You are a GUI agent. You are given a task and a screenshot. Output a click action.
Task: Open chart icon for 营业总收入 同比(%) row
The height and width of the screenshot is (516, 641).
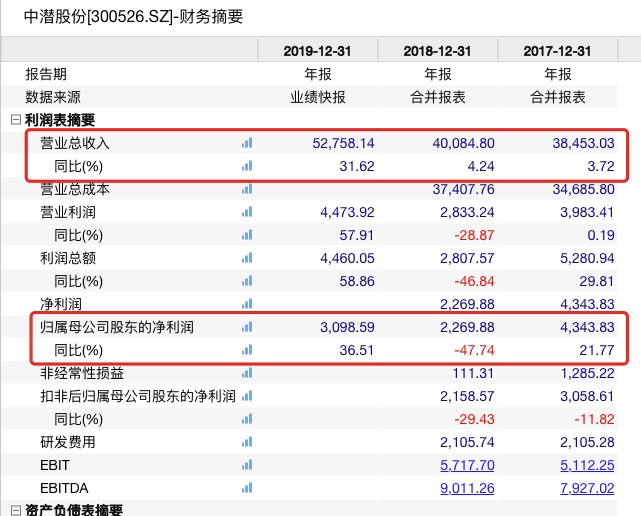(247, 166)
